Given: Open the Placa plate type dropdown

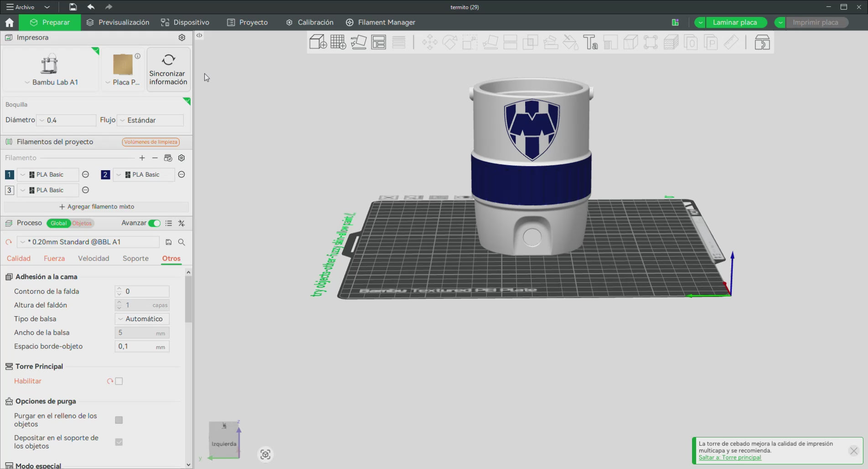Looking at the screenshot, I should (122, 82).
